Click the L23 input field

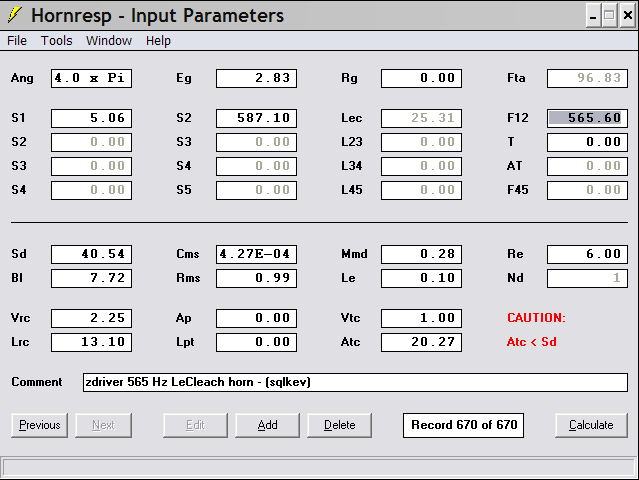(421, 142)
